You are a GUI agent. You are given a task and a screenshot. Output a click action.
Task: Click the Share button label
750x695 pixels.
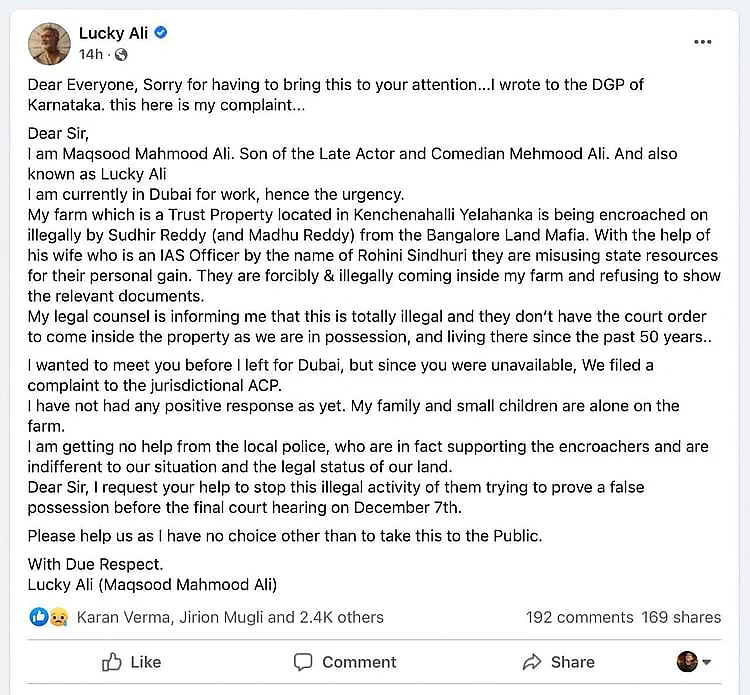pos(573,662)
